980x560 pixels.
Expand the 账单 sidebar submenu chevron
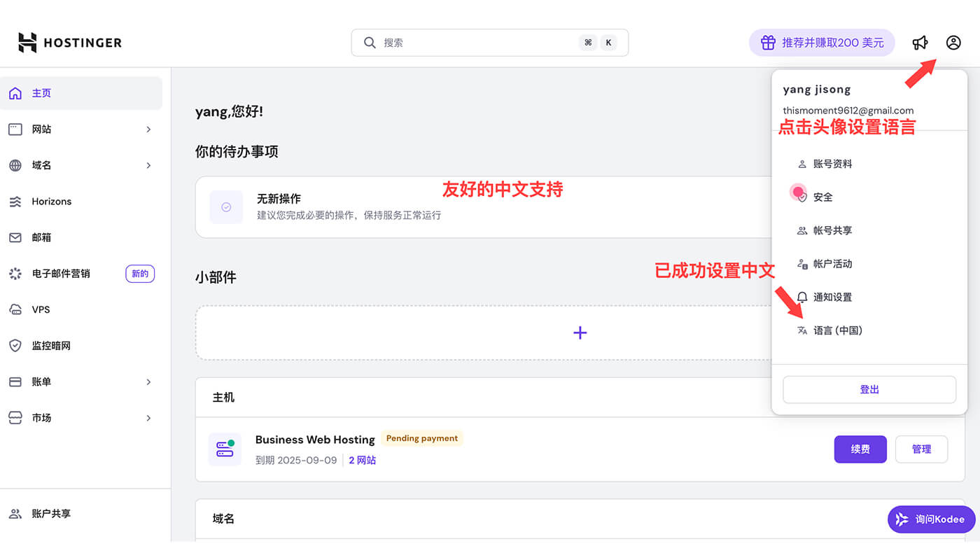pos(148,382)
